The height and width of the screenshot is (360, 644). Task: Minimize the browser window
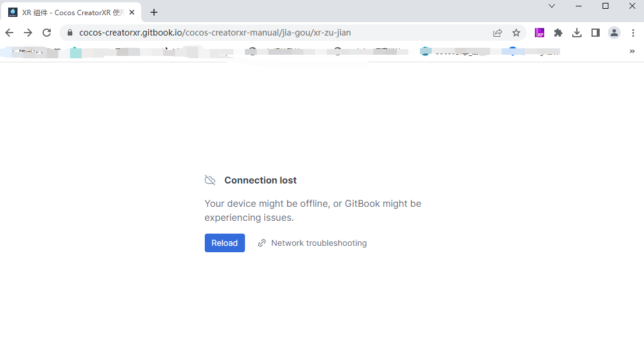pyautogui.click(x=579, y=6)
